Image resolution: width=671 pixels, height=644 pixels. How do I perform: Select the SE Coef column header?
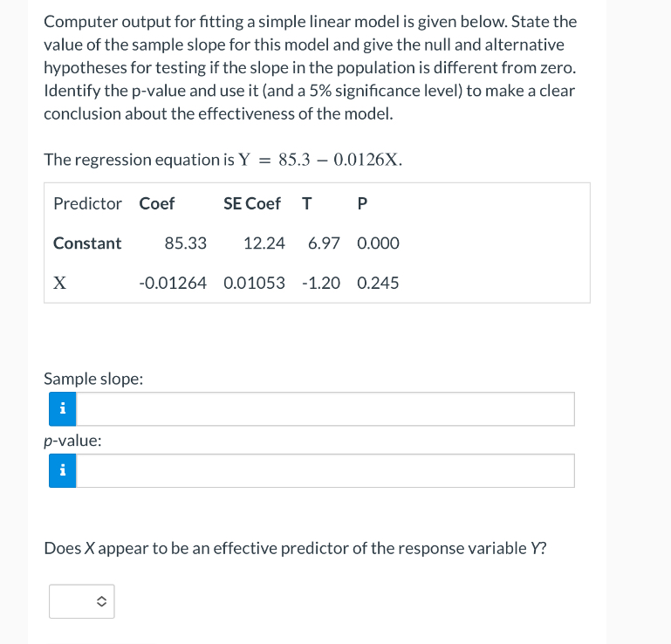(252, 203)
